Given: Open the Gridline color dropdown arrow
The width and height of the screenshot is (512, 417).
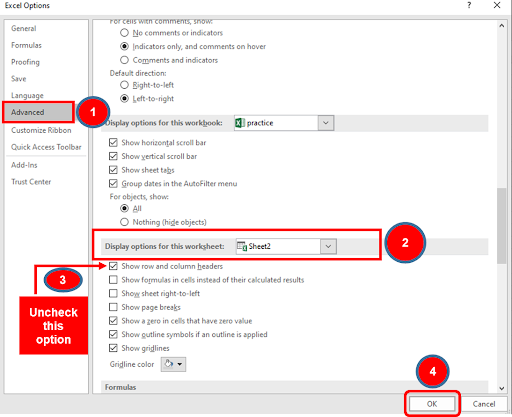Looking at the screenshot, I should pyautogui.click(x=180, y=364).
